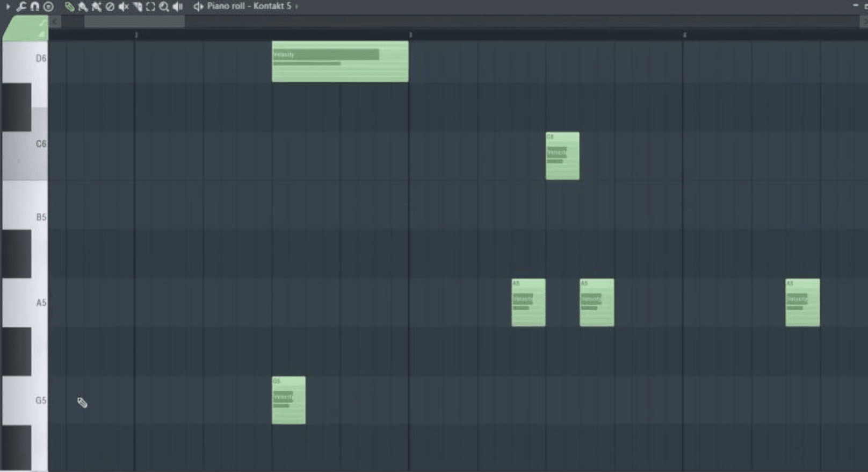
Task: Click the horizontal scrollbar thumb
Action: (134, 22)
